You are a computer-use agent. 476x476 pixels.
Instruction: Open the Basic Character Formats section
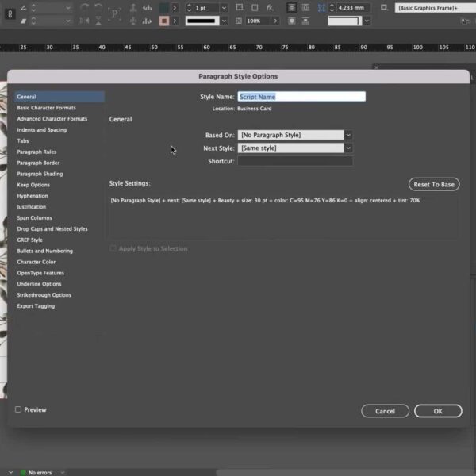47,108
